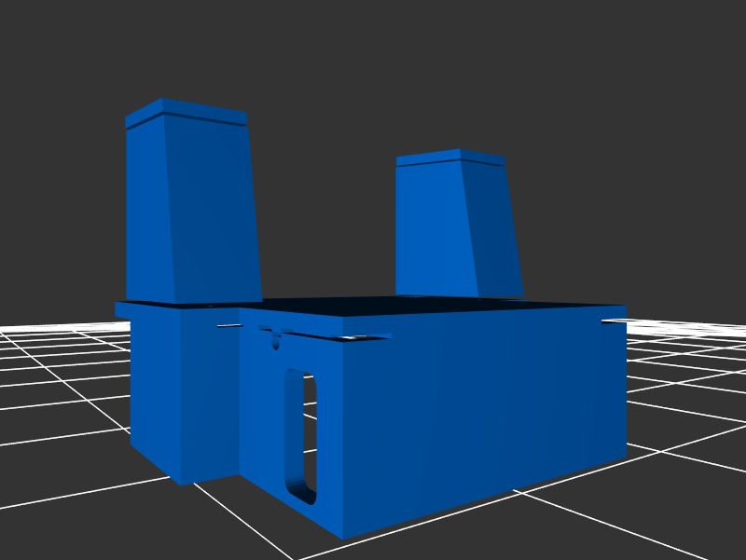Screen dimensions: 746x560
Task: Click the empty dark background above the model
Action: (373, 56)
